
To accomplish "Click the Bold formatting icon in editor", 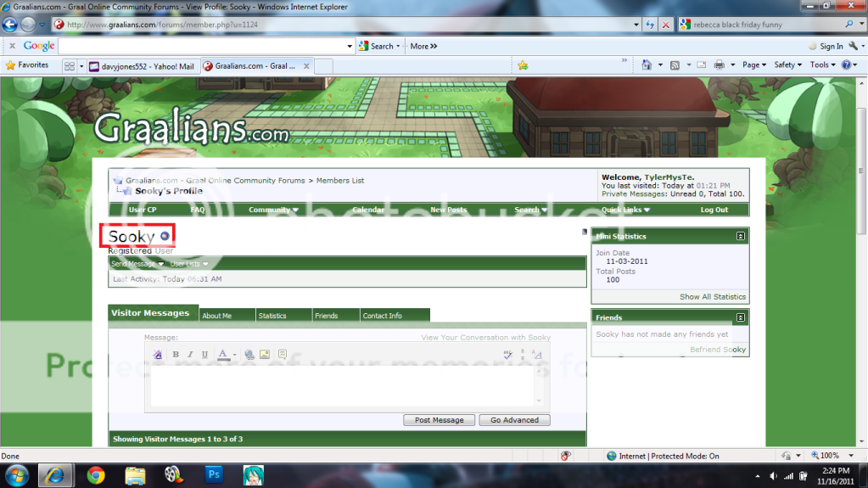I will 176,355.
